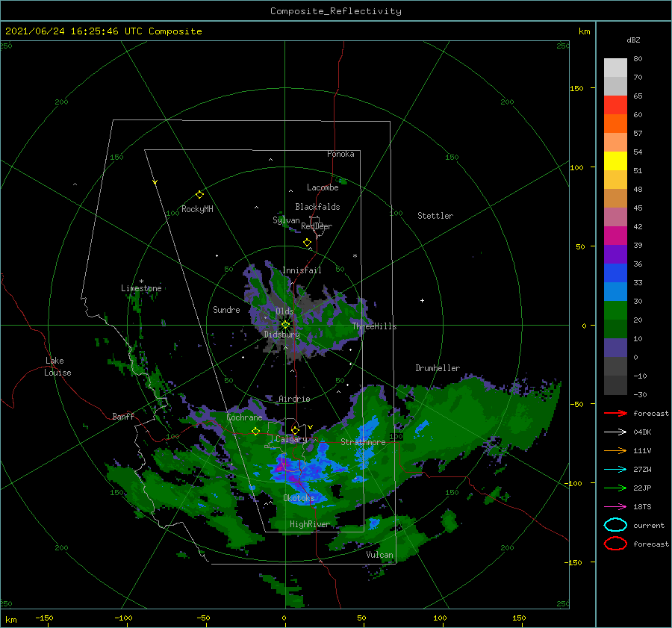672x628 pixels.
Task: Click the white plus marker west of Drumheller
Action: tap(422, 300)
